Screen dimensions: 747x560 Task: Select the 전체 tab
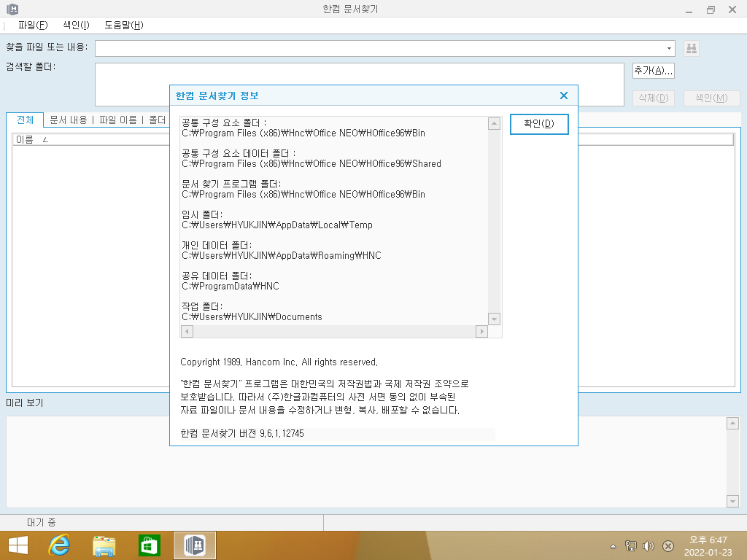[25, 120]
